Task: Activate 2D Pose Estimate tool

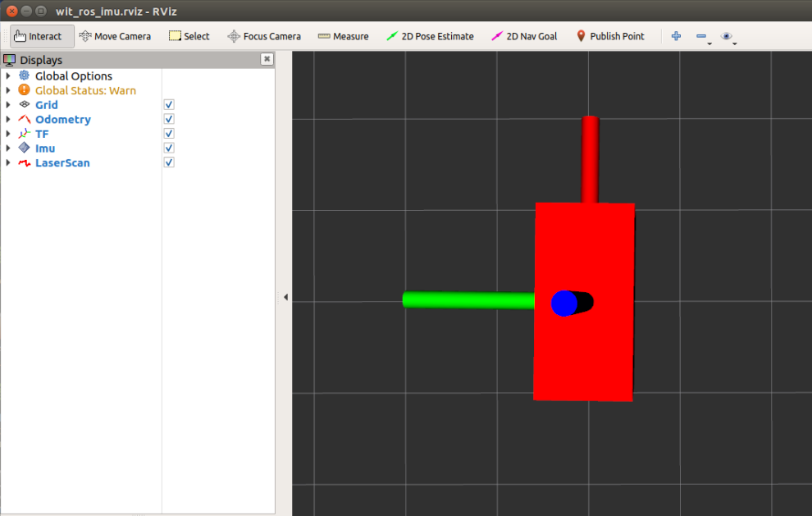Action: coord(430,36)
